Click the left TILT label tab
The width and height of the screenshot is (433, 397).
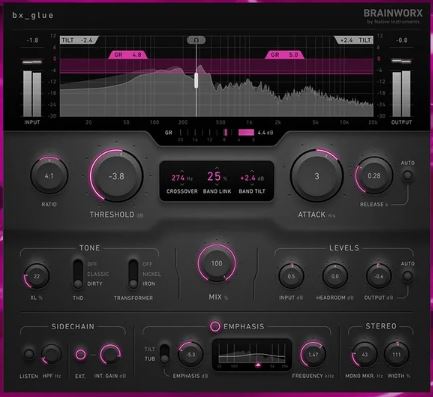(x=79, y=40)
